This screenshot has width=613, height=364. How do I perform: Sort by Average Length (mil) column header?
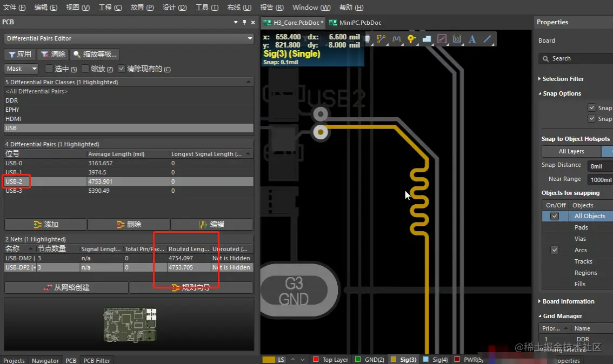pyautogui.click(x=128, y=154)
